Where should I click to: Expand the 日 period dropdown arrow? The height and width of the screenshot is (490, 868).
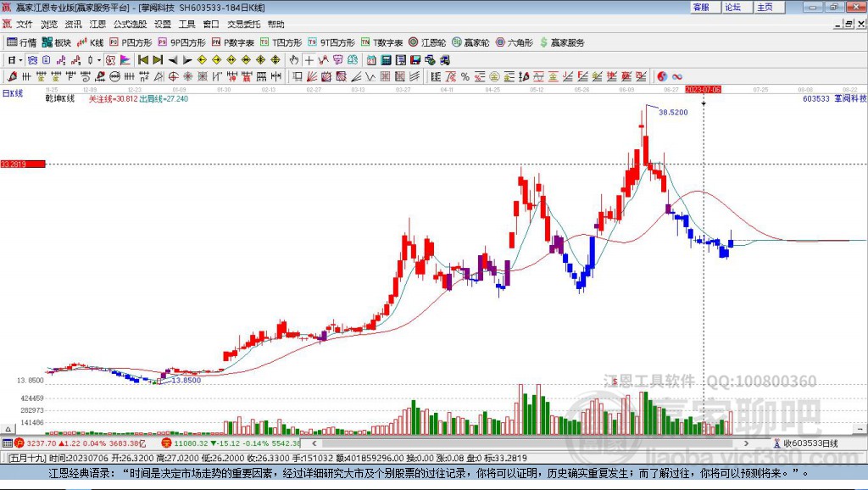[x=20, y=60]
